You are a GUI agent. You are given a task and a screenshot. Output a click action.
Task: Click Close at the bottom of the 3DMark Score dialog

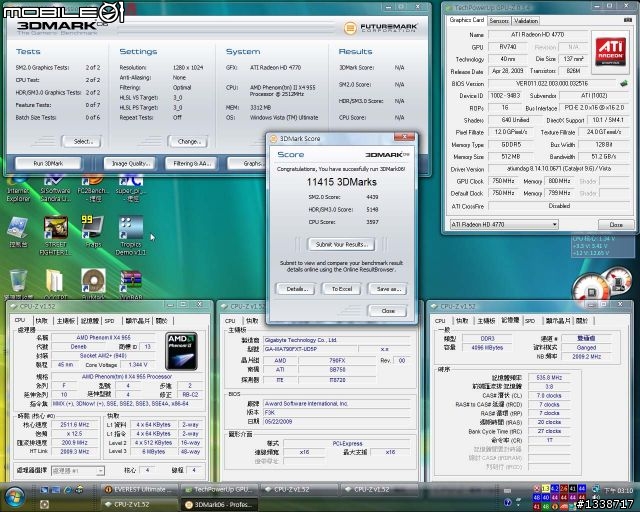pos(388,311)
